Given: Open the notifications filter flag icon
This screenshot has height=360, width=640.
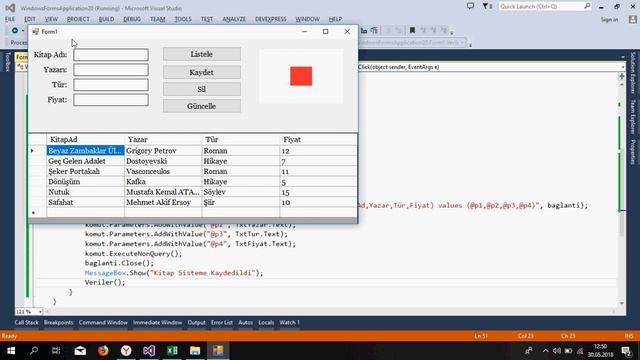Looking at the screenshot, I should point(487,6).
